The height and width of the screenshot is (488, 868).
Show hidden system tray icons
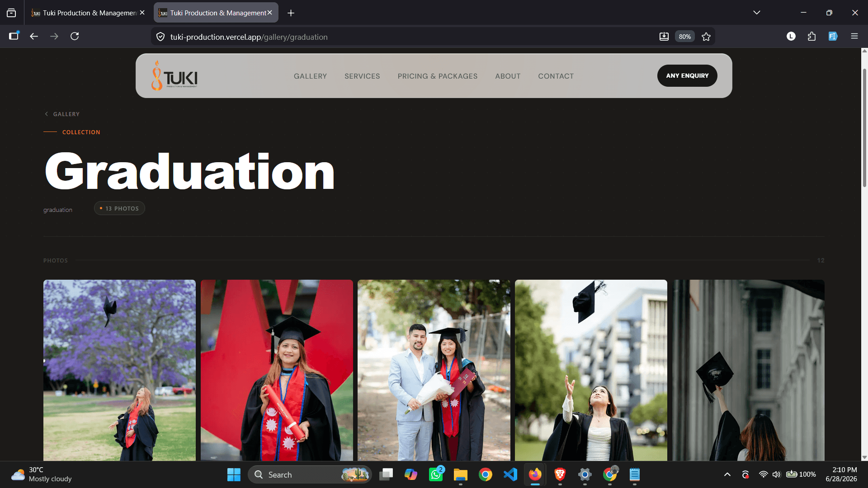727,474
